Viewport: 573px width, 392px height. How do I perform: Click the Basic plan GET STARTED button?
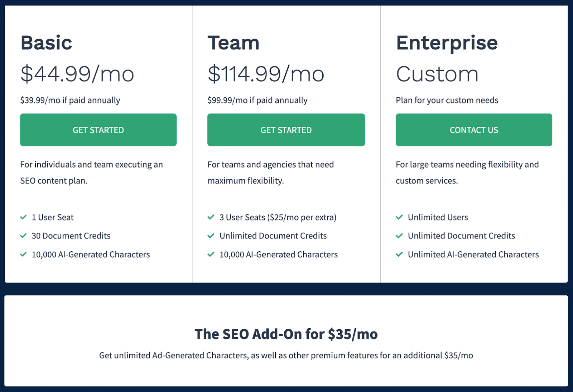click(x=98, y=130)
